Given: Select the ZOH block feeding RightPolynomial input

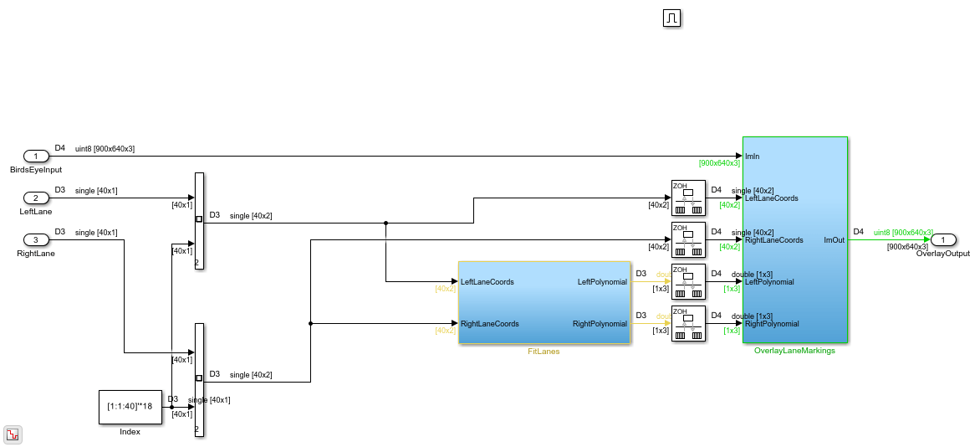Looking at the screenshot, I should [688, 324].
